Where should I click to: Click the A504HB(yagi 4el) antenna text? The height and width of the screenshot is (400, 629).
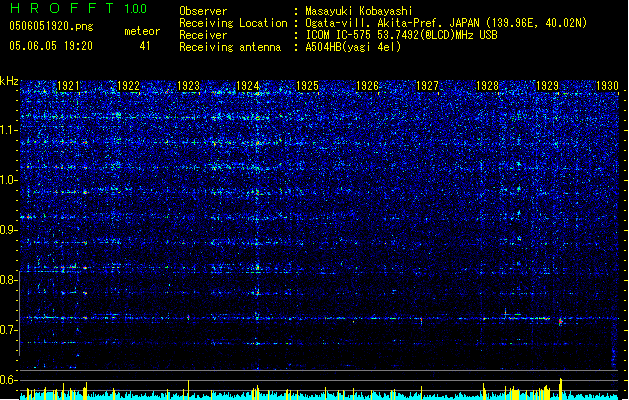click(x=353, y=47)
